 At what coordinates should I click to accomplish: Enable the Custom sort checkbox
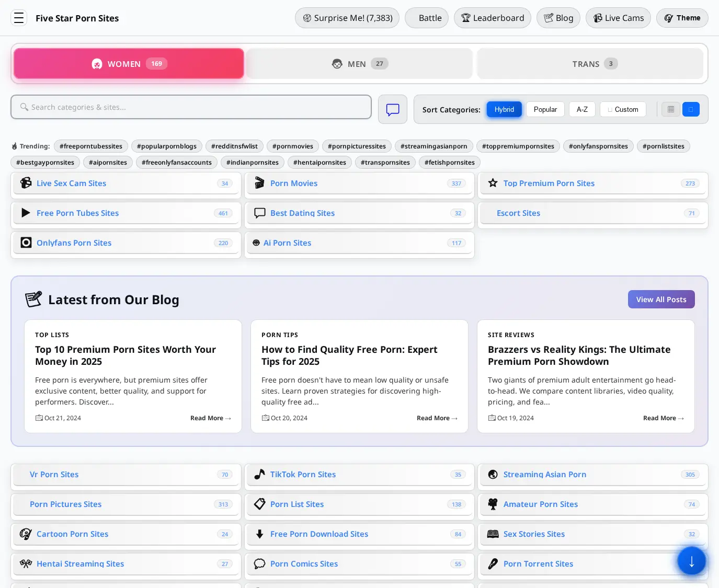[610, 110]
